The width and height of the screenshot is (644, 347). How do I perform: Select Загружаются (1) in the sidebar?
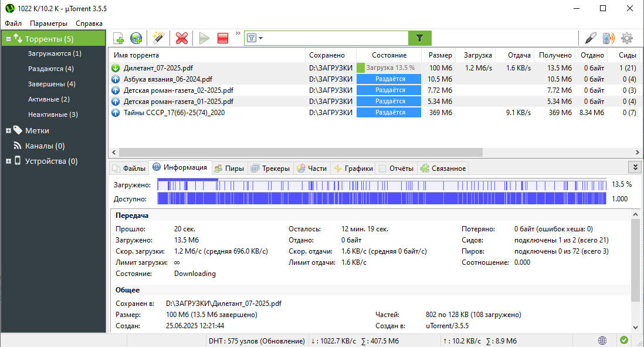[55, 53]
